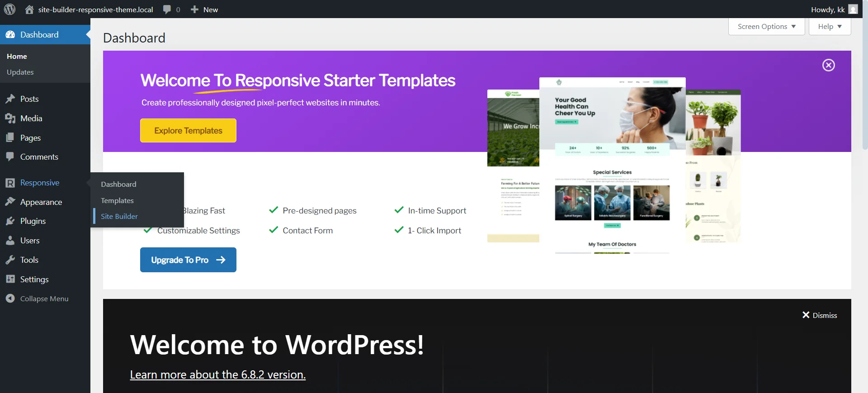Click checkmark next to 1- Click Import

[399, 230]
